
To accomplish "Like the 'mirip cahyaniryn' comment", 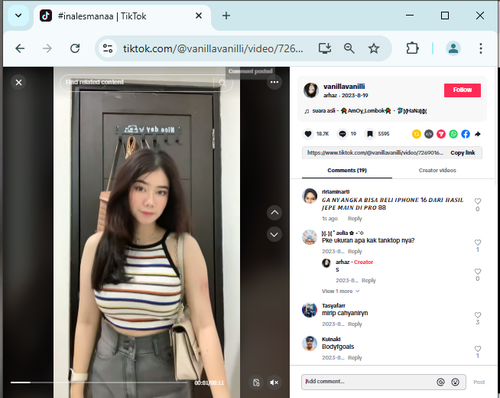I will tap(478, 315).
